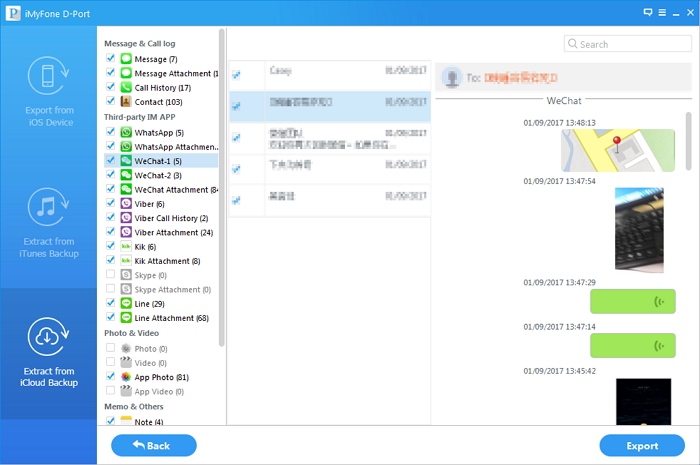This screenshot has width=700, height=465.
Task: Toggle checkbox of Casey conversation row
Action: click(x=237, y=75)
